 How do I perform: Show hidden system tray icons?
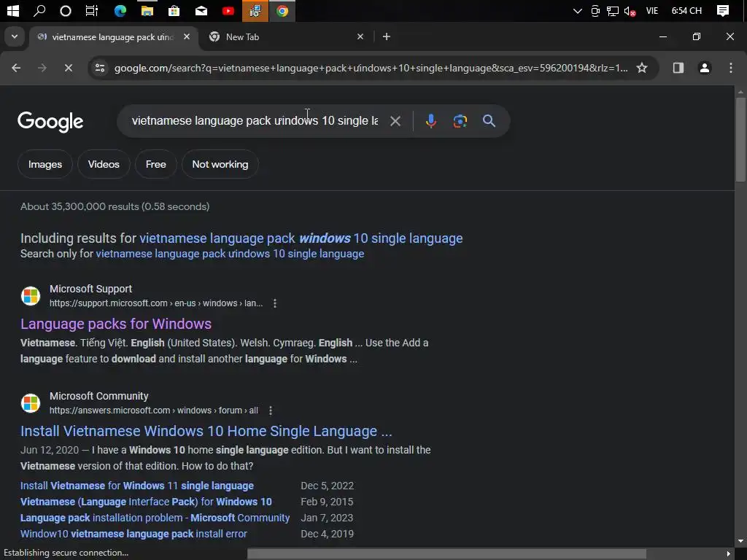[x=578, y=10]
